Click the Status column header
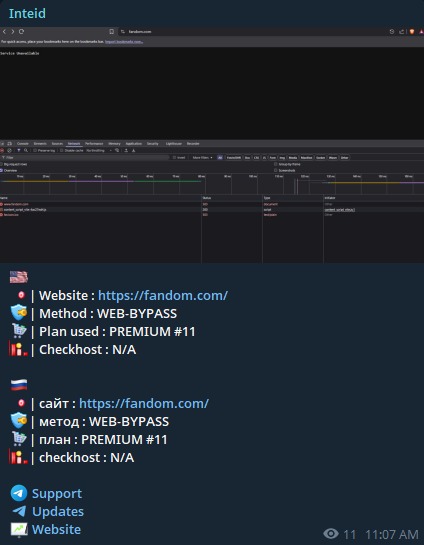The image size is (424, 545). coord(232,198)
